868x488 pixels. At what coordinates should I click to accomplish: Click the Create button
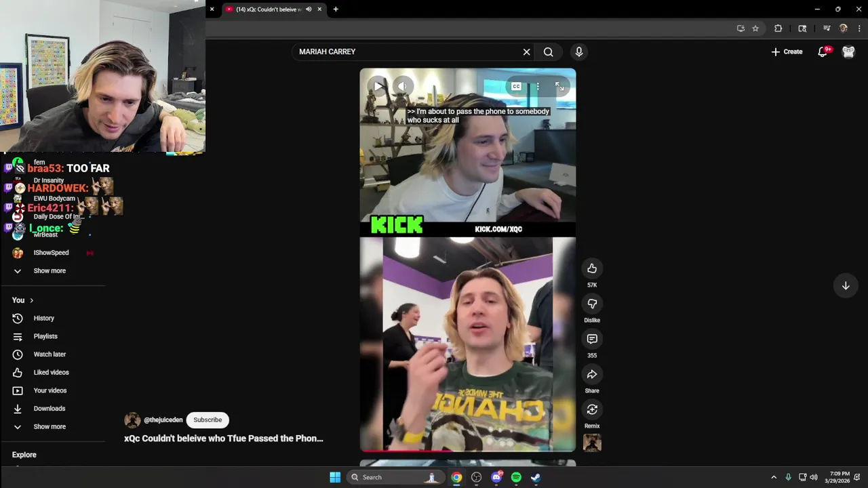click(x=787, y=52)
